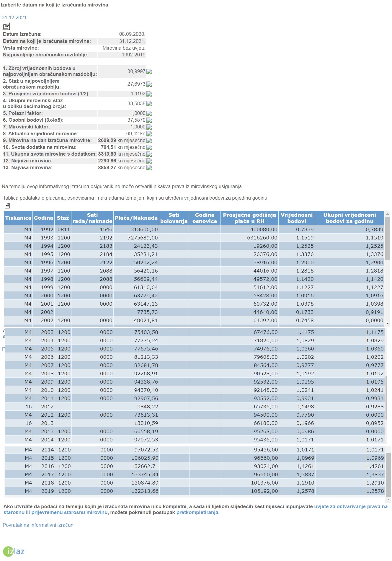Viewport: 392px width, 561px height.
Task: Open the info icon next to Najviša mirovina
Action: tap(149, 168)
